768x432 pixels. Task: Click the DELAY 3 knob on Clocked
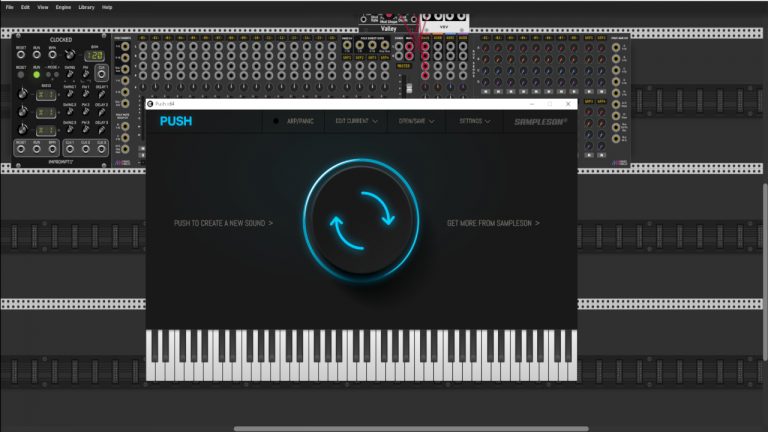click(101, 130)
